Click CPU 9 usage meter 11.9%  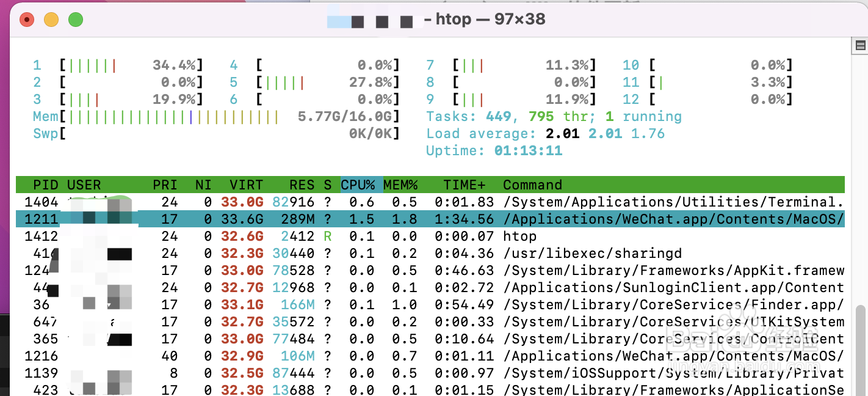[512, 99]
